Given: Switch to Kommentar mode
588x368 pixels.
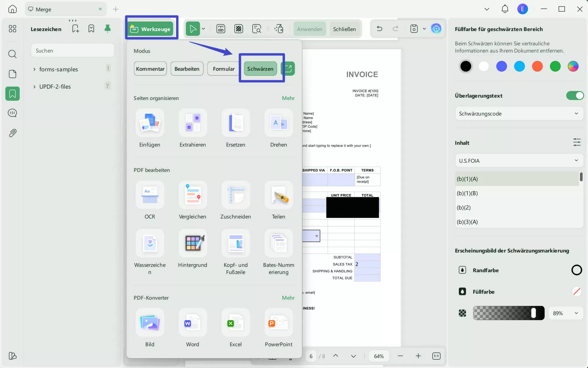Looking at the screenshot, I should pos(150,69).
